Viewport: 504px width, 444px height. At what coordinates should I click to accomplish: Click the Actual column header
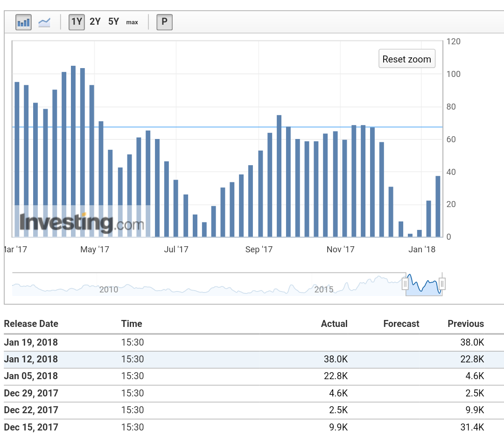click(x=334, y=324)
